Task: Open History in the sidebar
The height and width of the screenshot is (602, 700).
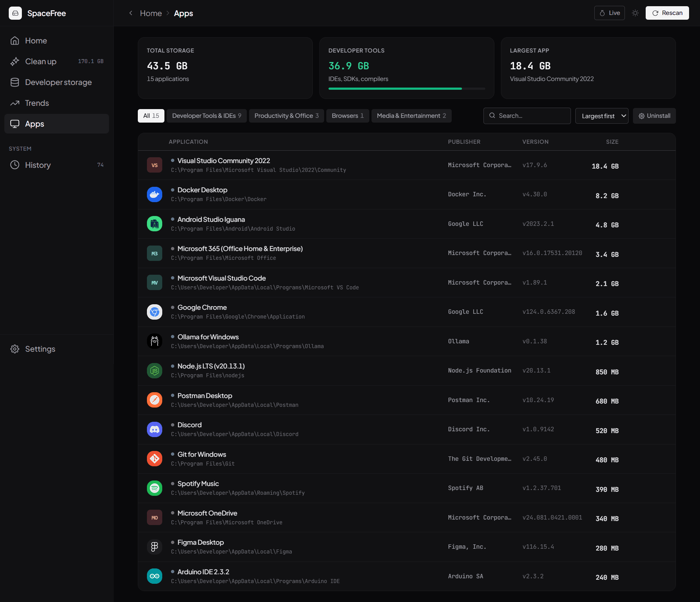Action: pos(57,165)
